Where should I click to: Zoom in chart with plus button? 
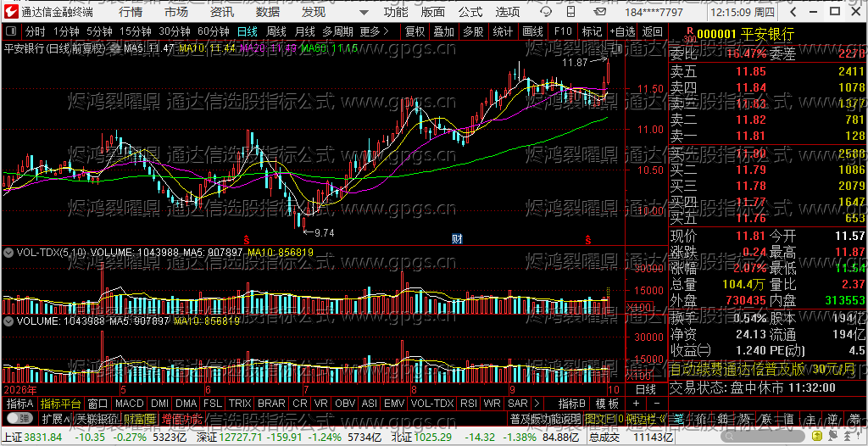pos(637,403)
